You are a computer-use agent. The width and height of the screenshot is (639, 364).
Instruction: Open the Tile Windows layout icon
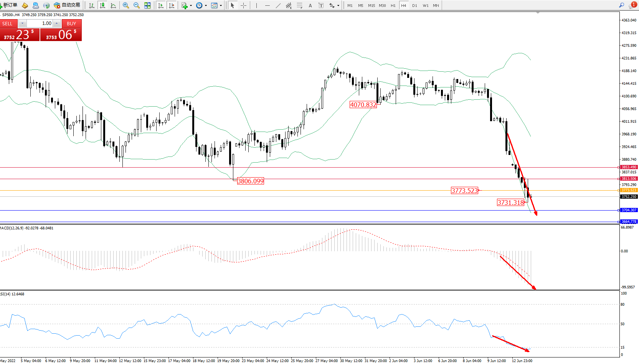pos(147,5)
